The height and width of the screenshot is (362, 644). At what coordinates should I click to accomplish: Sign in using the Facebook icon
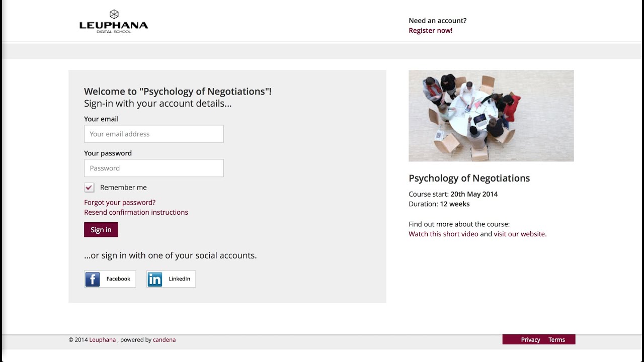pos(93,279)
